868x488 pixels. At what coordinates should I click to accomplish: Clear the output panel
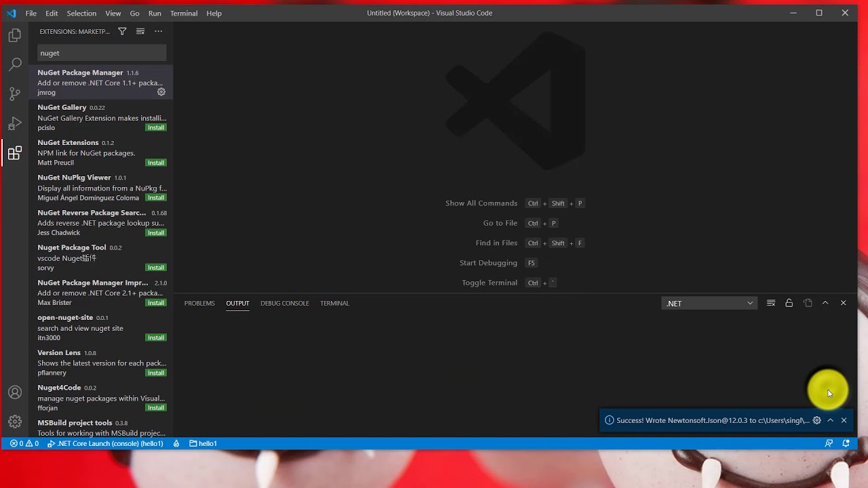pos(771,303)
